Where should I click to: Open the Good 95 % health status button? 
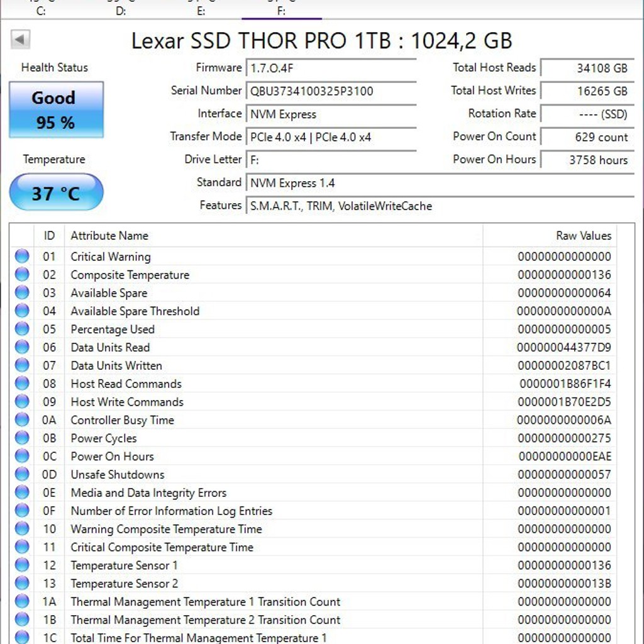click(x=56, y=109)
